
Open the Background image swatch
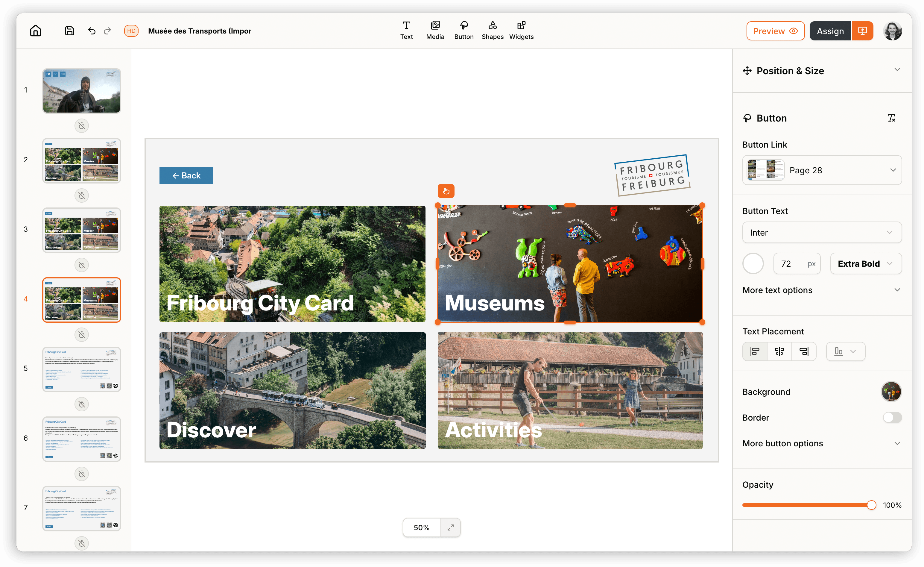(891, 392)
